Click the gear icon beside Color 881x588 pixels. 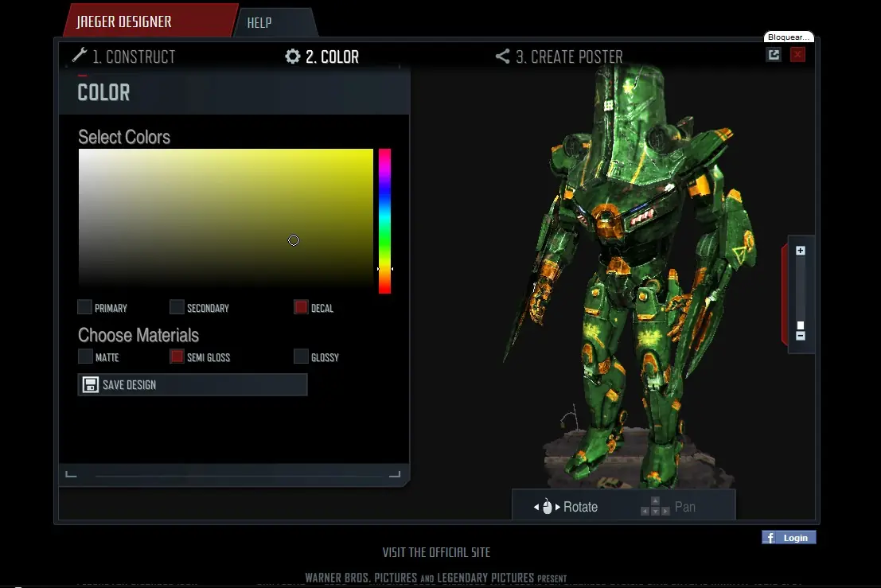click(x=293, y=56)
